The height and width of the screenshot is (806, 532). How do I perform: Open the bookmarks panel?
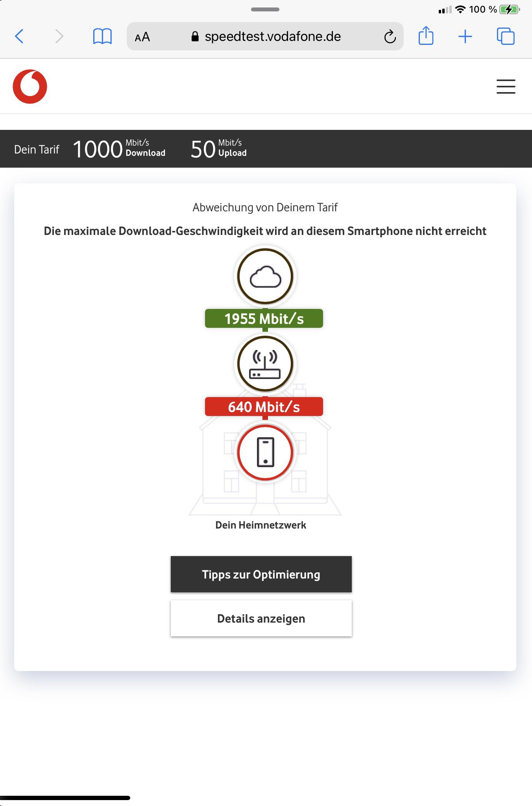pos(102,36)
